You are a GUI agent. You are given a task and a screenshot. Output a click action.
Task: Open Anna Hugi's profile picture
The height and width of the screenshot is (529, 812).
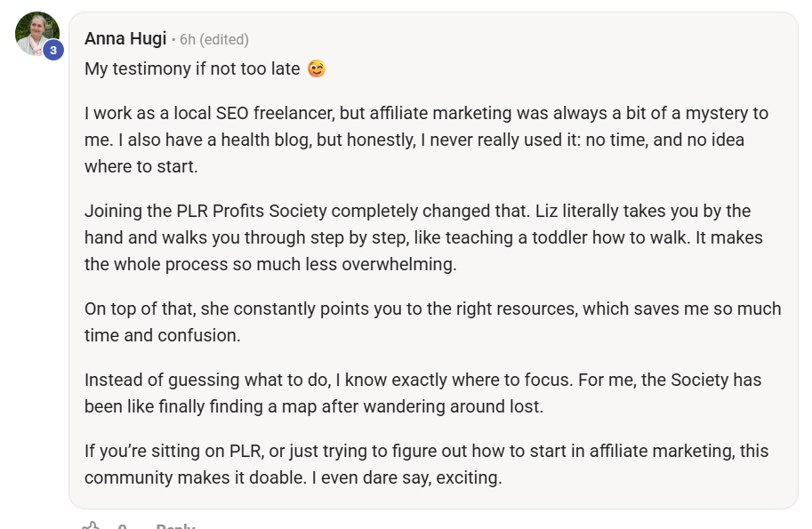pyautogui.click(x=36, y=34)
